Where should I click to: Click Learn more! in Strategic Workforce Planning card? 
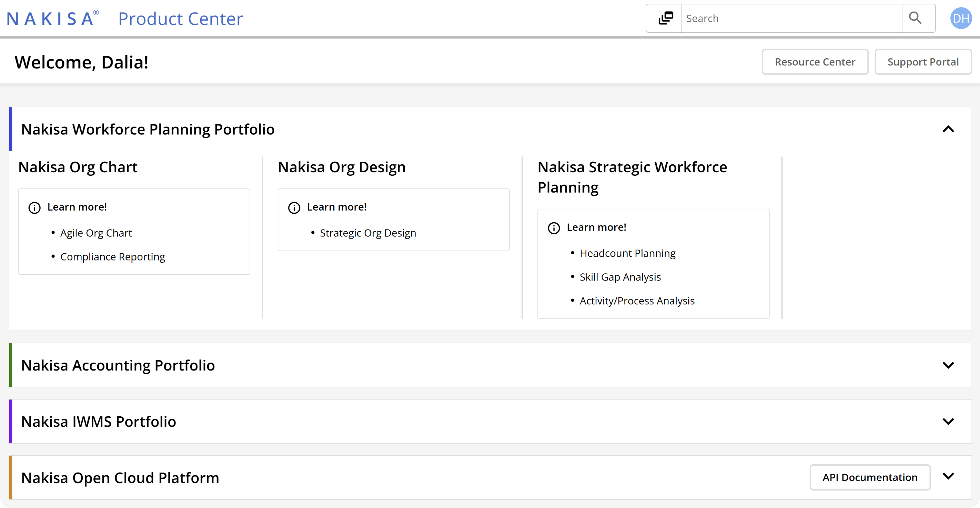tap(597, 227)
